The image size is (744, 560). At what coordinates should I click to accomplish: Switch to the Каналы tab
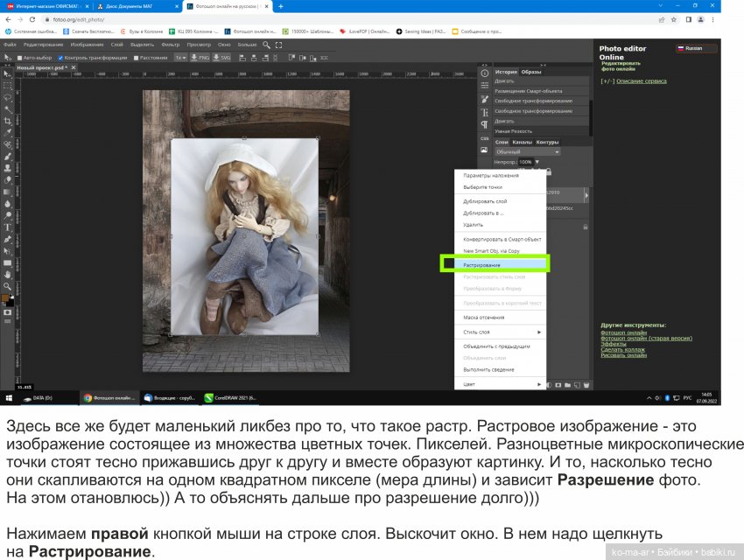pyautogui.click(x=522, y=142)
